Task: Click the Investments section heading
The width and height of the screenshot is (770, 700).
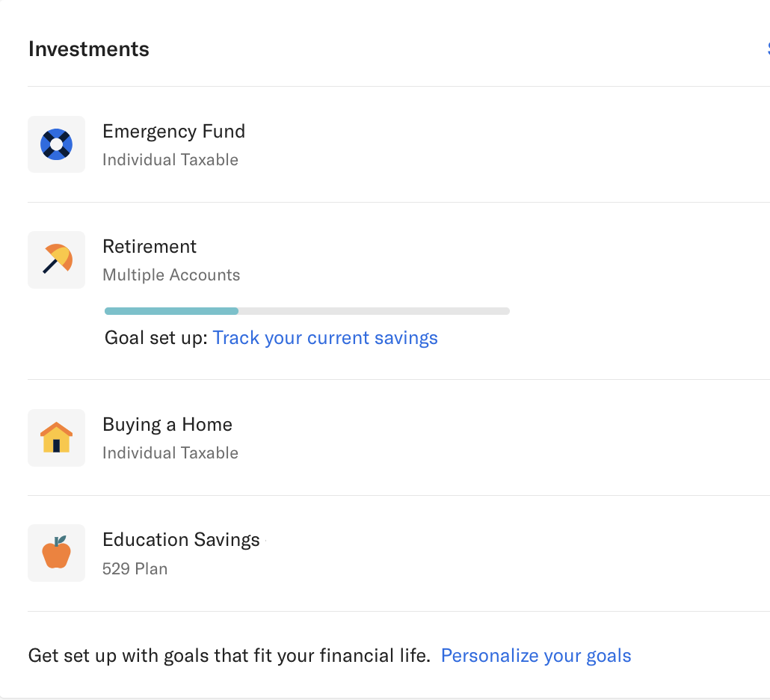Action: tap(89, 49)
